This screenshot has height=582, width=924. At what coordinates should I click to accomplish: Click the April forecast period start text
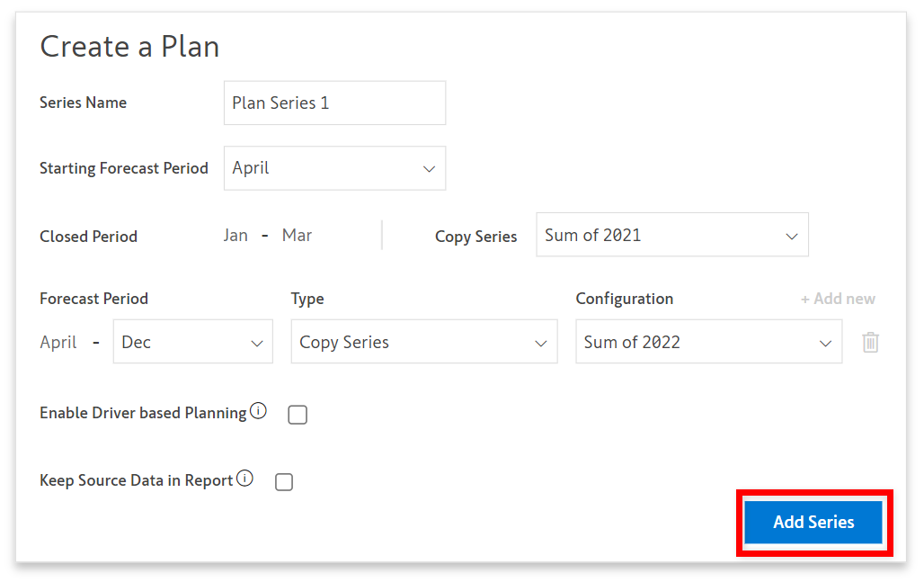(58, 343)
